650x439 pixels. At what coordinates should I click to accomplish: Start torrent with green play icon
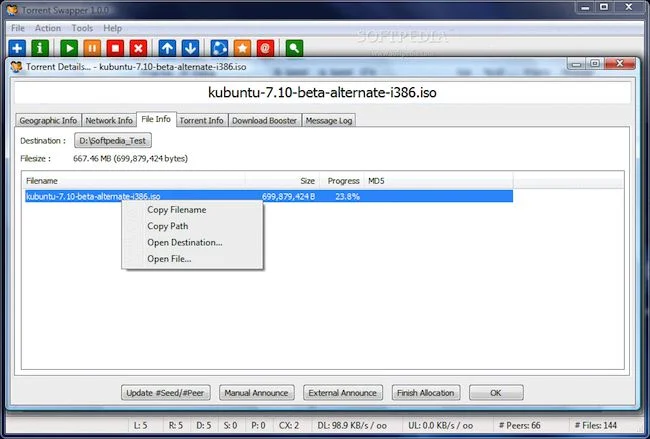click(x=69, y=48)
